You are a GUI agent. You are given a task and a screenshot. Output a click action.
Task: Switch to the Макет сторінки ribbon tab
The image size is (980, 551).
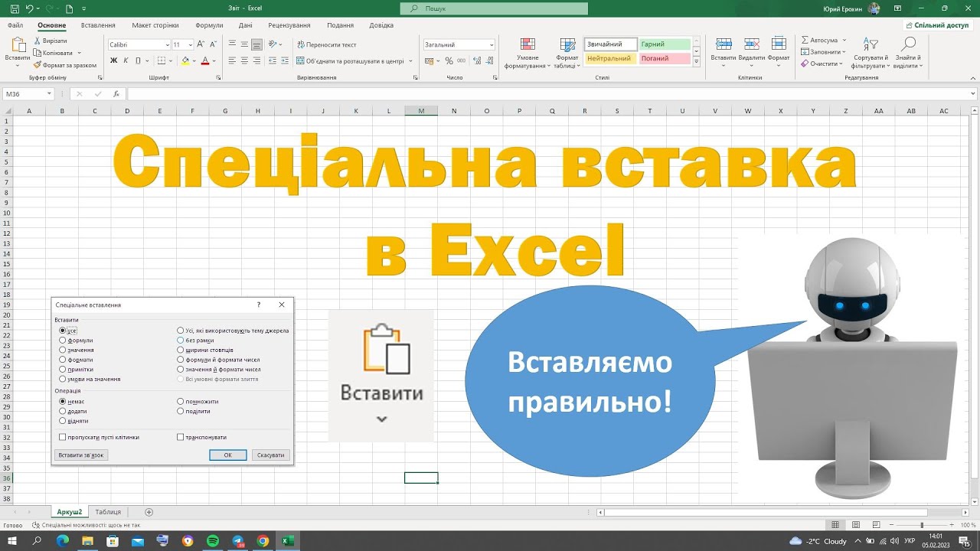[155, 25]
